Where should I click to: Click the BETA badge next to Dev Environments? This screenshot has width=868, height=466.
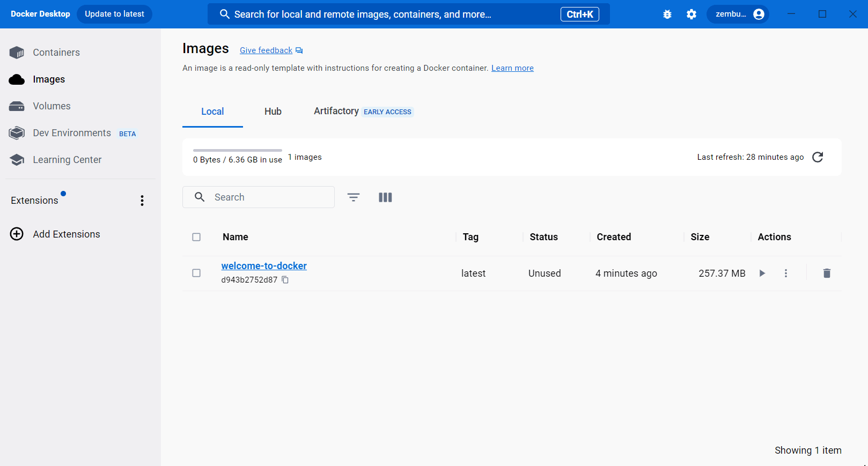127,134
